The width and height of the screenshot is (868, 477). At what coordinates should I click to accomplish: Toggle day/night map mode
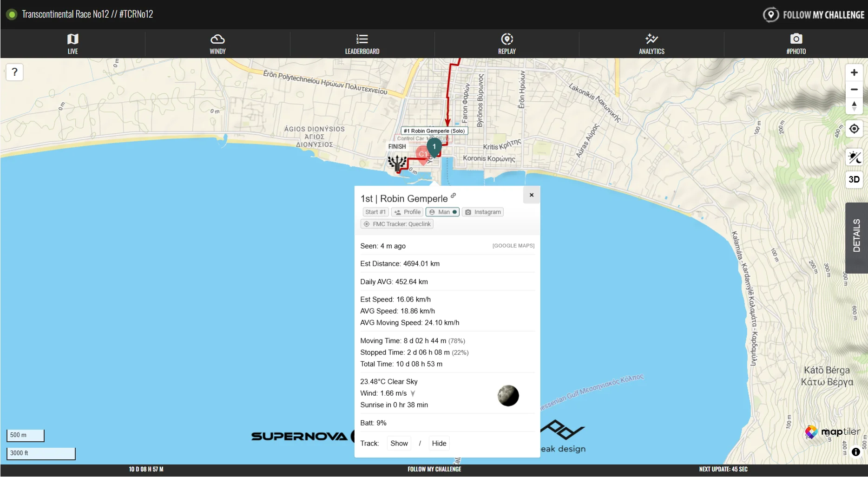pos(854,157)
